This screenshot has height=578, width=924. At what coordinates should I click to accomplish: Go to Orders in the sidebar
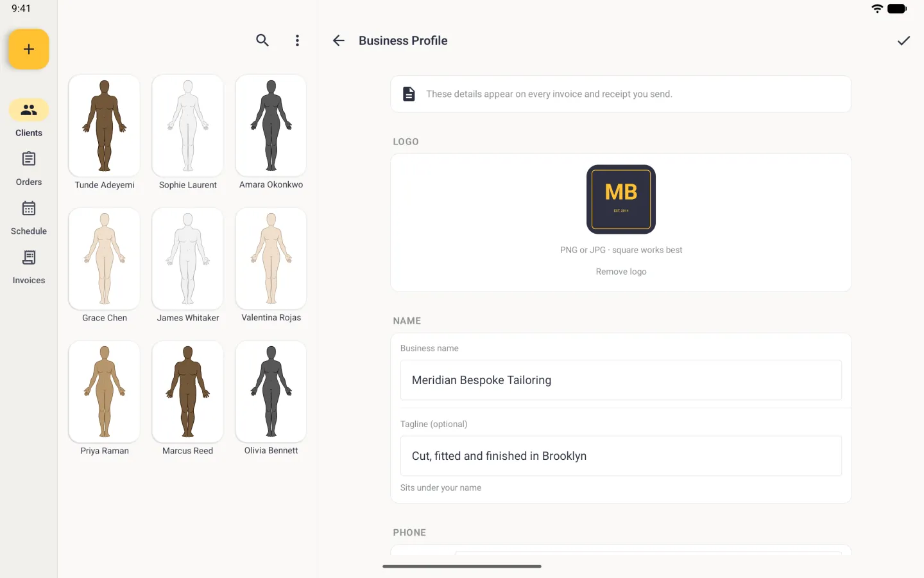(x=29, y=168)
